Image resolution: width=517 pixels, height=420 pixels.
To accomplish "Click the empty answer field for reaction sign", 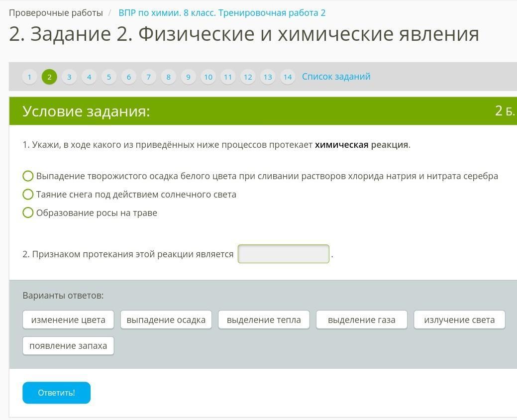I will pyautogui.click(x=284, y=254).
